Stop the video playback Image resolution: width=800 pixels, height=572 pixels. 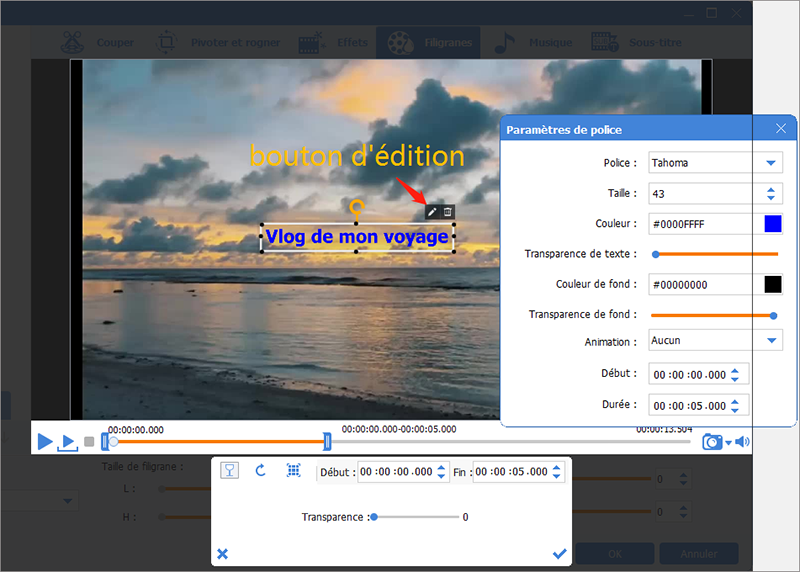coord(89,441)
